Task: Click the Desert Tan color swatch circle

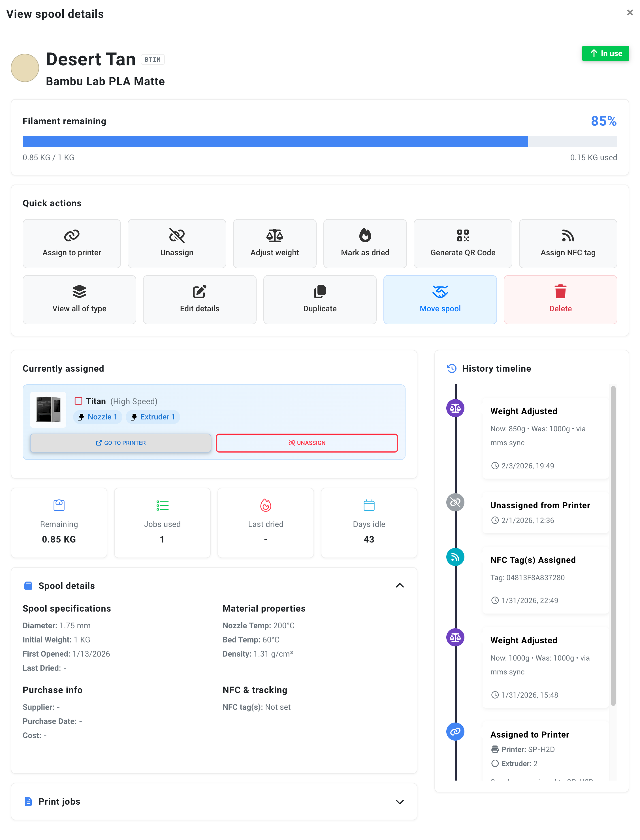Action: pyautogui.click(x=25, y=68)
